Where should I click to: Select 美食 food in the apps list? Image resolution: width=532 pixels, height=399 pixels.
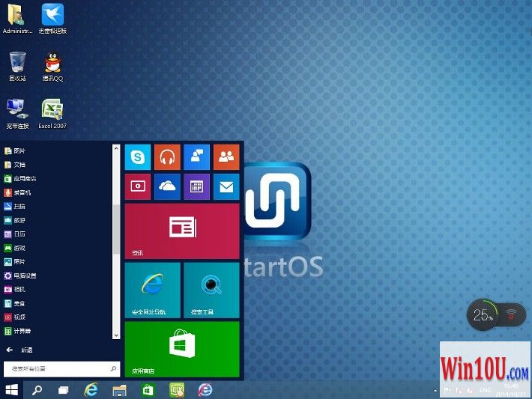point(14,303)
